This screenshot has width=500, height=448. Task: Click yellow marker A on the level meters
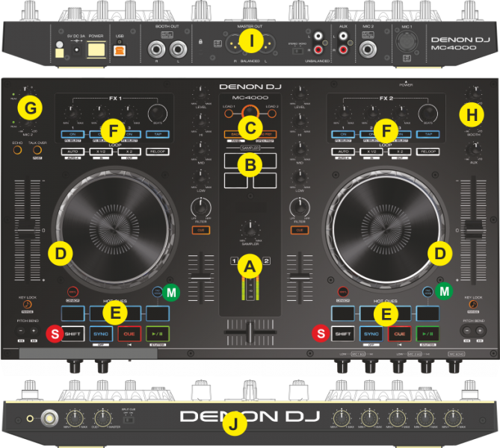250,264
